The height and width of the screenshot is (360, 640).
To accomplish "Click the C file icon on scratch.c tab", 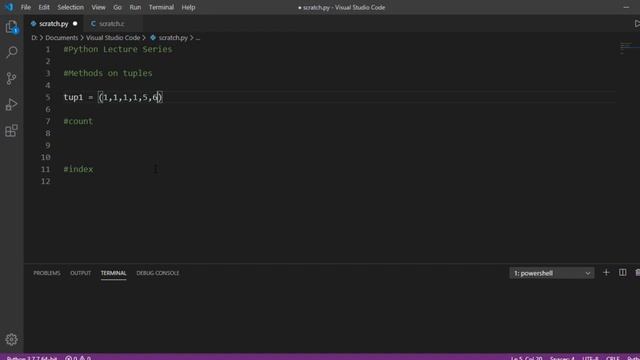I will coord(93,24).
